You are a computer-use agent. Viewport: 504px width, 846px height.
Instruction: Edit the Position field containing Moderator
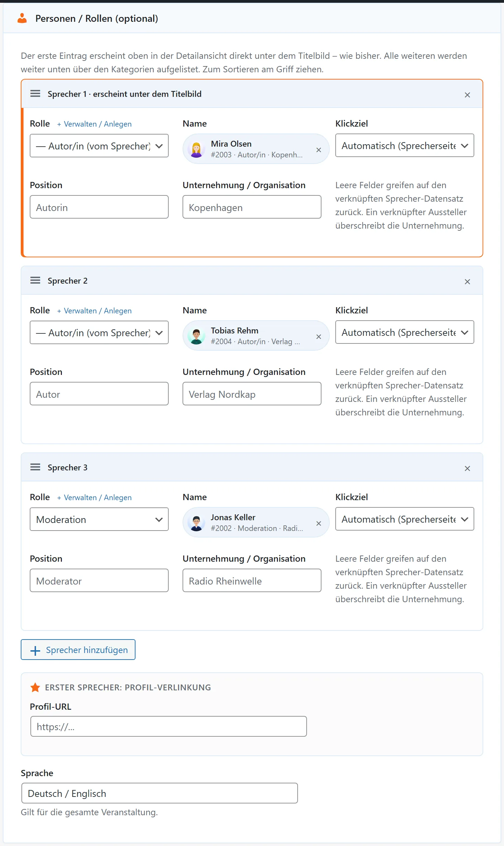tap(99, 580)
